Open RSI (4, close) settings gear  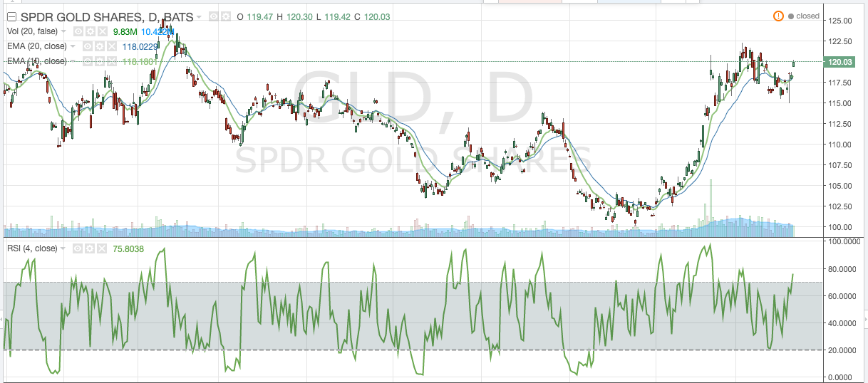click(90, 248)
